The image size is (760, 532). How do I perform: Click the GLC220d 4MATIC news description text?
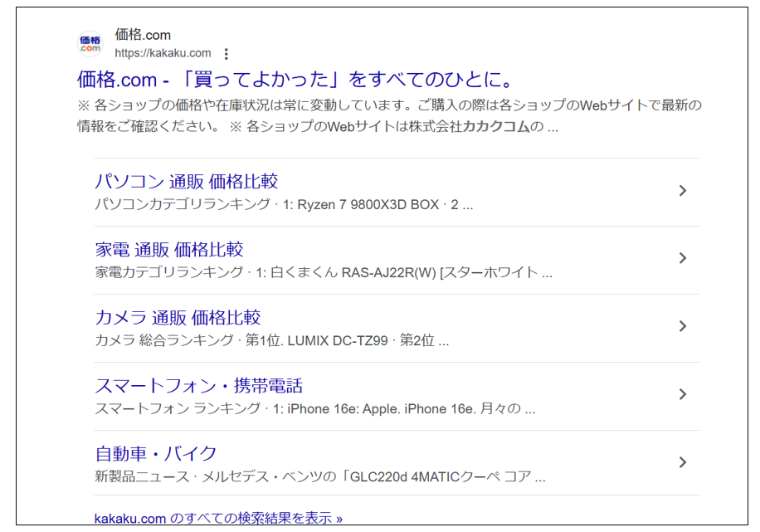coord(320,476)
